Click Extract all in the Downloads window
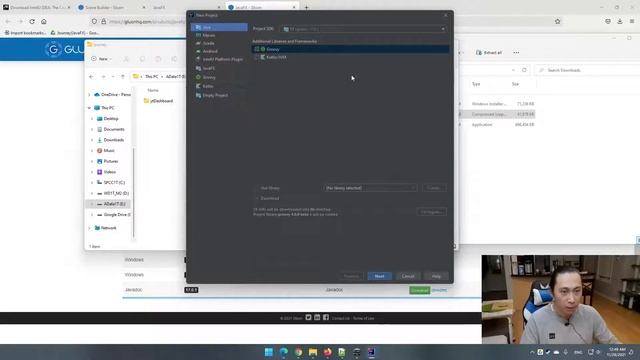Screen dimensions: 640x360 (489, 53)
